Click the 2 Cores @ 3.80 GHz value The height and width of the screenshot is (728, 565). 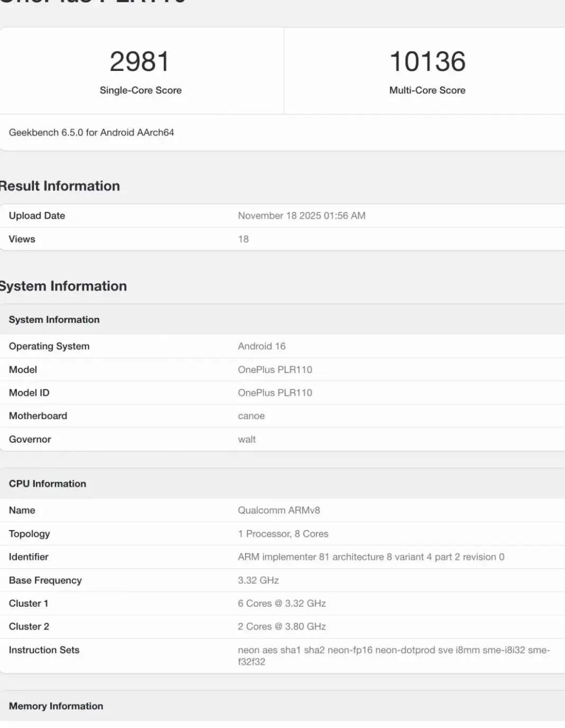click(x=282, y=627)
